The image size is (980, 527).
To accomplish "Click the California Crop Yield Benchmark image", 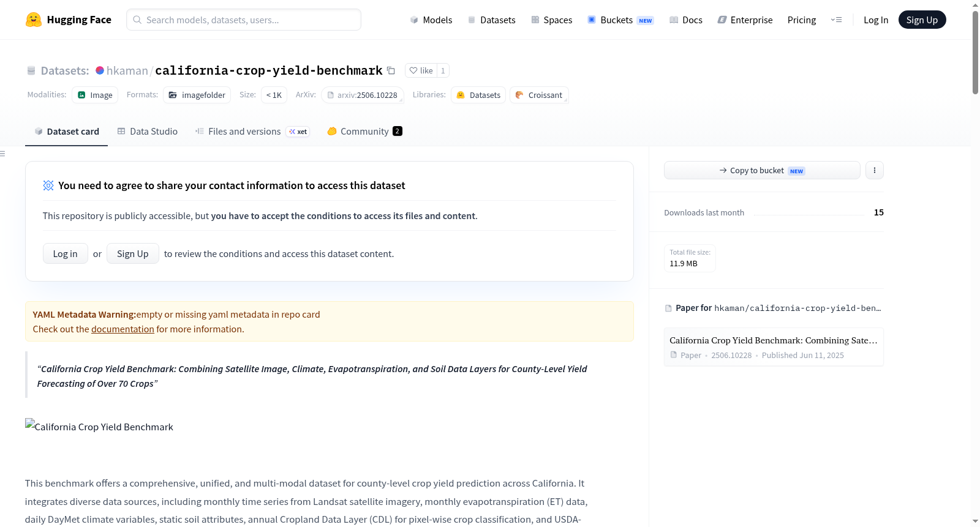I will pyautogui.click(x=99, y=427).
